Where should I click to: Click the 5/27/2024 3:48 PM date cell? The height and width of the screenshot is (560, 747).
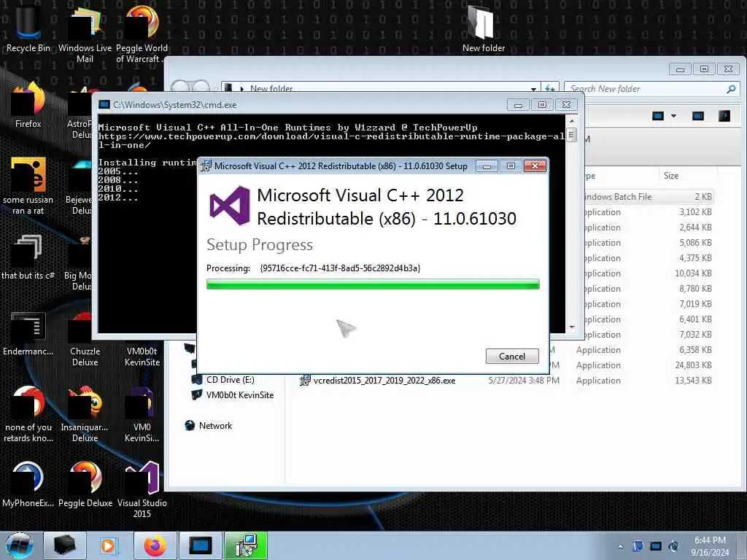pyautogui.click(x=524, y=381)
